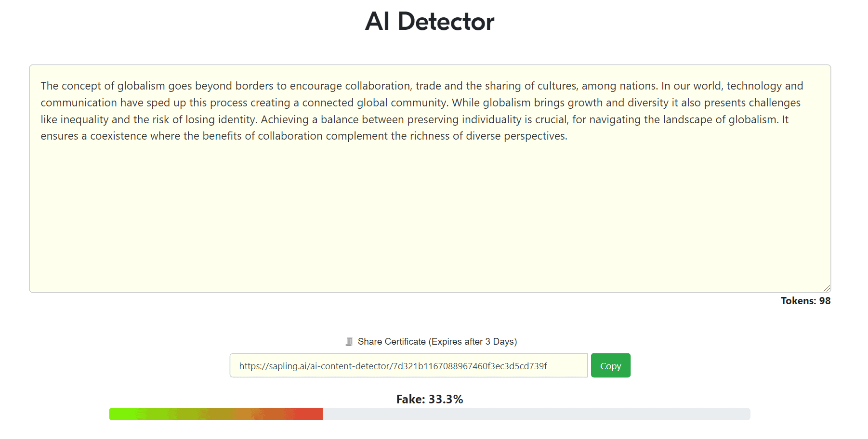Place cursor after "perspectives." at text end

[x=568, y=136]
